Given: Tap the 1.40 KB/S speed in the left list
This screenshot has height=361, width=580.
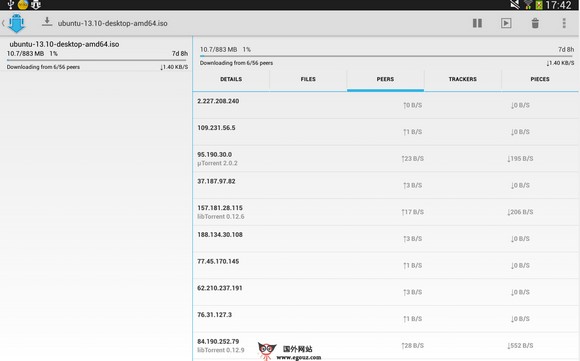Looking at the screenshot, I should coord(174,67).
